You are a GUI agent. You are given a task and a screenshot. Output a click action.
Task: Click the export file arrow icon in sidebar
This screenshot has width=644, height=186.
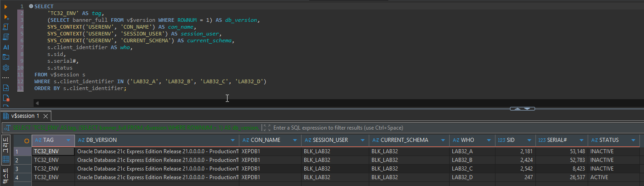tap(6, 87)
